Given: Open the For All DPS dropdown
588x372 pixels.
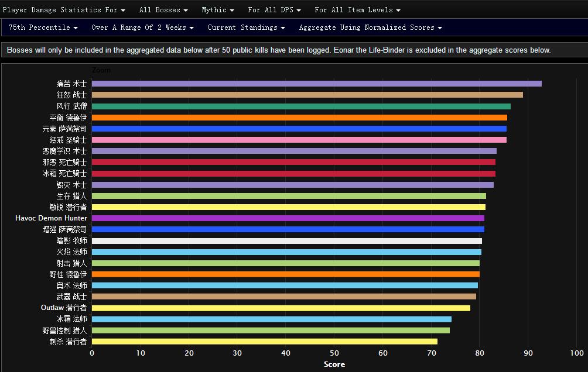Looking at the screenshot, I should point(274,10).
